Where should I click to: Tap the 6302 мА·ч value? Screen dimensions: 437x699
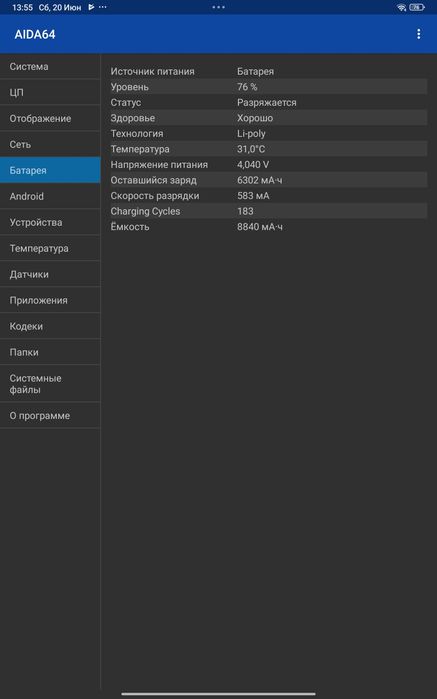260,181
